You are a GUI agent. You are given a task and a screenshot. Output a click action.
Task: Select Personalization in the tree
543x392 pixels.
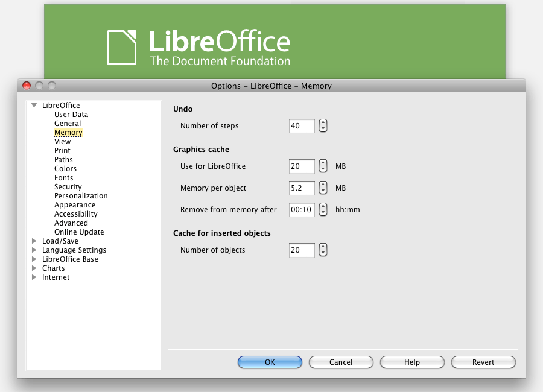(x=81, y=195)
